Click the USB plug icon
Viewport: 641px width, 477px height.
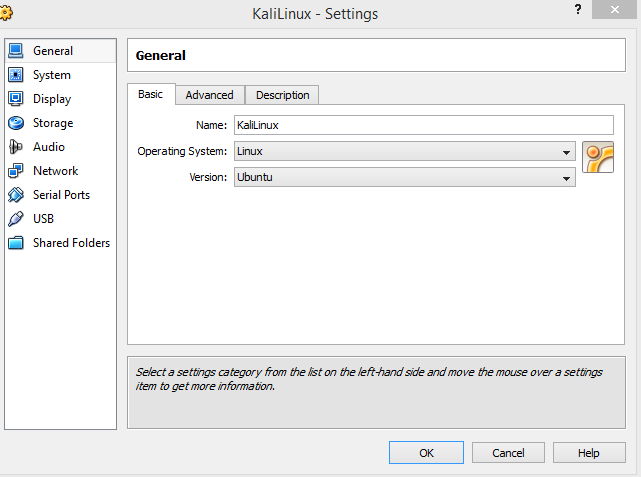click(16, 219)
